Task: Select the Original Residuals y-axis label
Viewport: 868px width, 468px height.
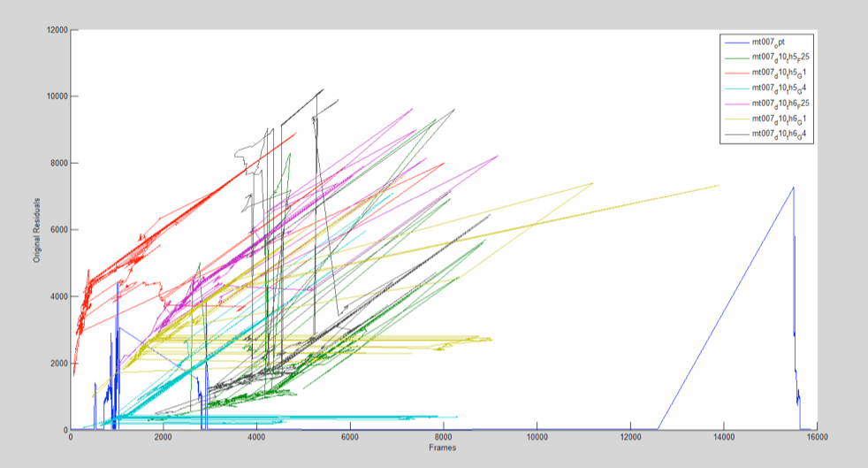Action: 38,229
